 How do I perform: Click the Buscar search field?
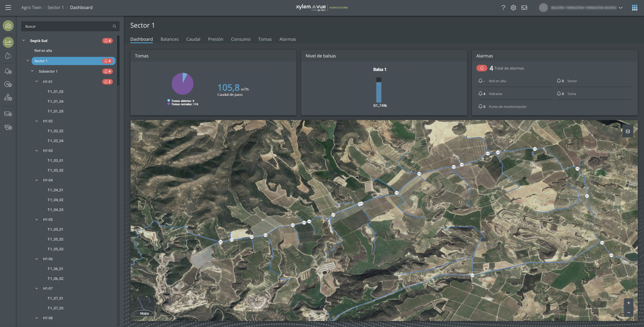click(x=68, y=26)
